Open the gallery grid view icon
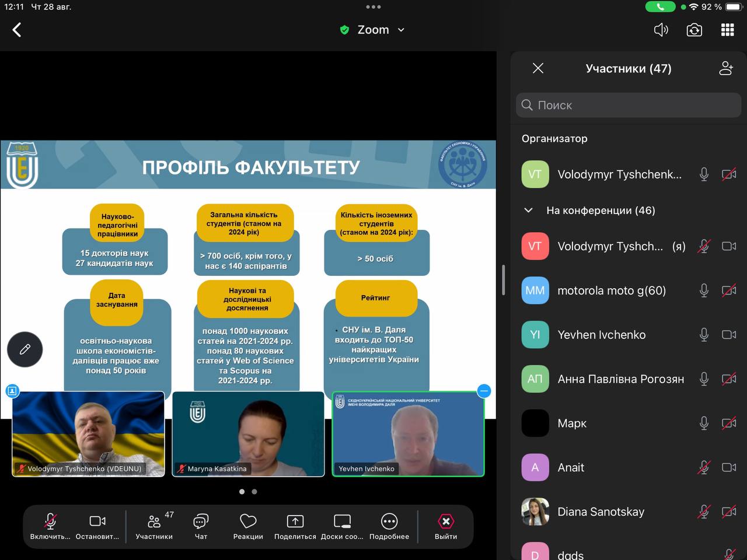747x560 pixels. [x=728, y=30]
